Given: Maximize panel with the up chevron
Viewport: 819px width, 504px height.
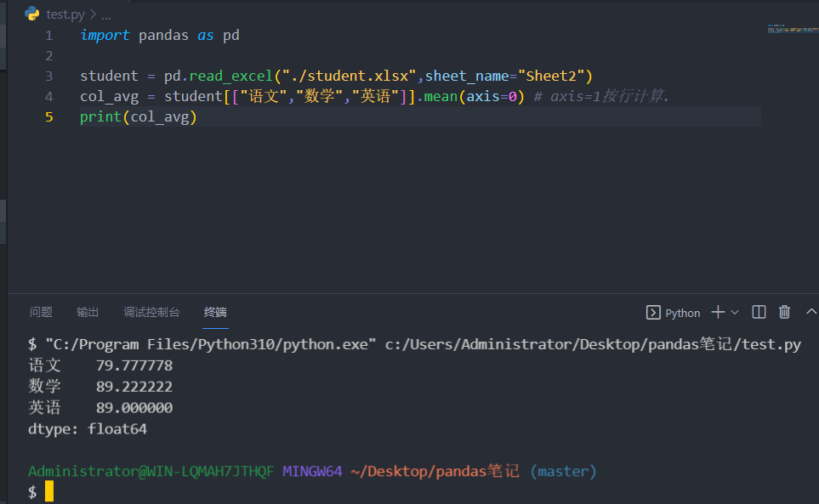Looking at the screenshot, I should coord(810,313).
